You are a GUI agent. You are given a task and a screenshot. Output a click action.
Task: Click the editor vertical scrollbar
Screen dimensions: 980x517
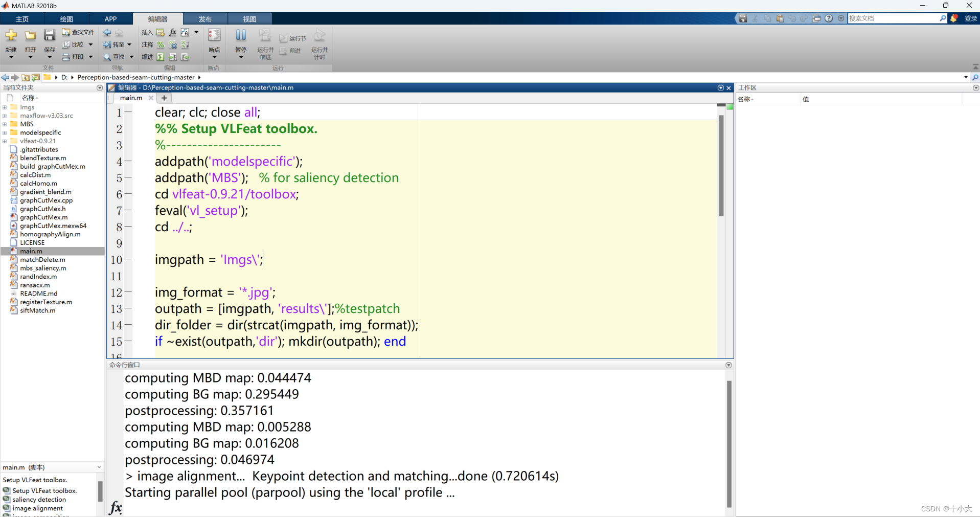(x=721, y=165)
